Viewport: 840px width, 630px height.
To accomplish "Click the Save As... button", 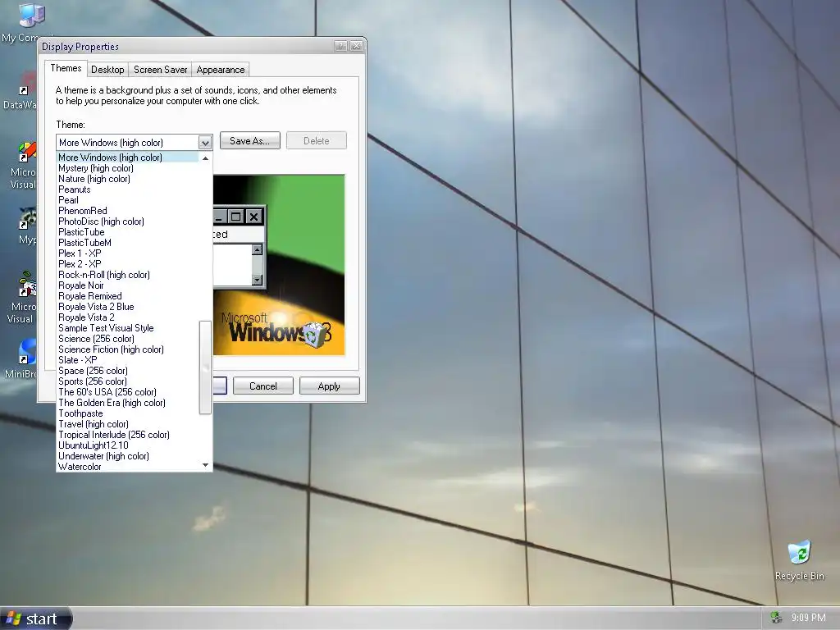I will pyautogui.click(x=249, y=140).
